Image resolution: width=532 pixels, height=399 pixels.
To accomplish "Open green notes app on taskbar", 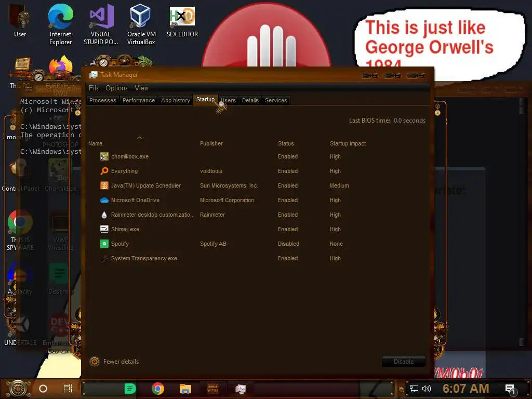I will tap(130, 389).
